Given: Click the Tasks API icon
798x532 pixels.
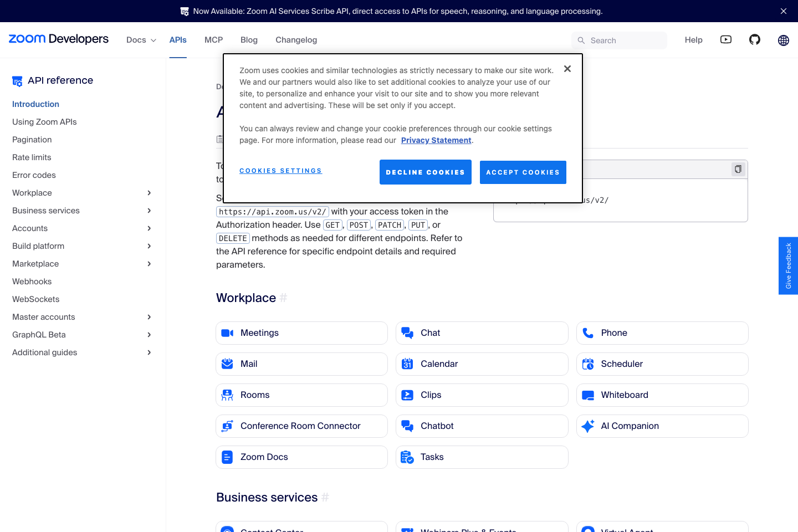Looking at the screenshot, I should coord(407,457).
